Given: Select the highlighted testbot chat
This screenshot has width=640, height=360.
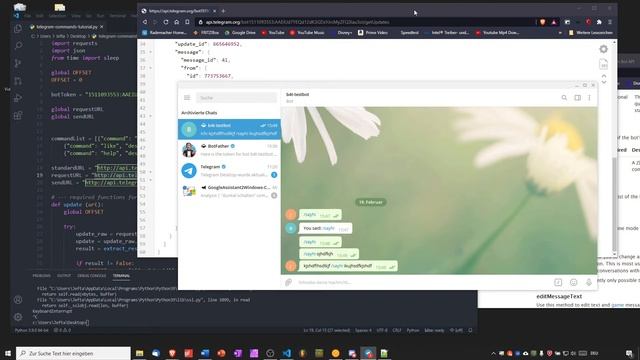Looking at the screenshot, I should pyautogui.click(x=229, y=129).
